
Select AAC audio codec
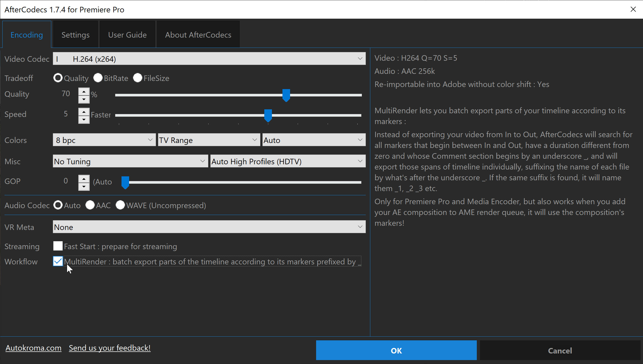click(x=90, y=205)
